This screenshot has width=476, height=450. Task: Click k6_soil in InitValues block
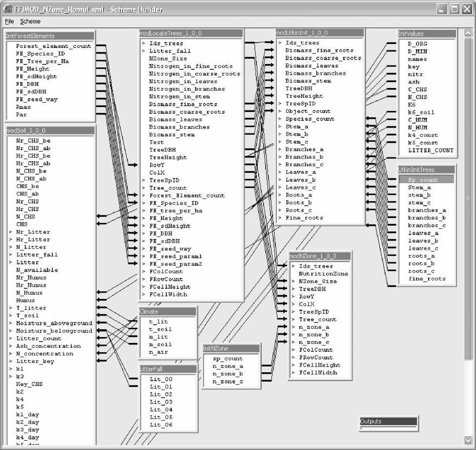pos(421,112)
